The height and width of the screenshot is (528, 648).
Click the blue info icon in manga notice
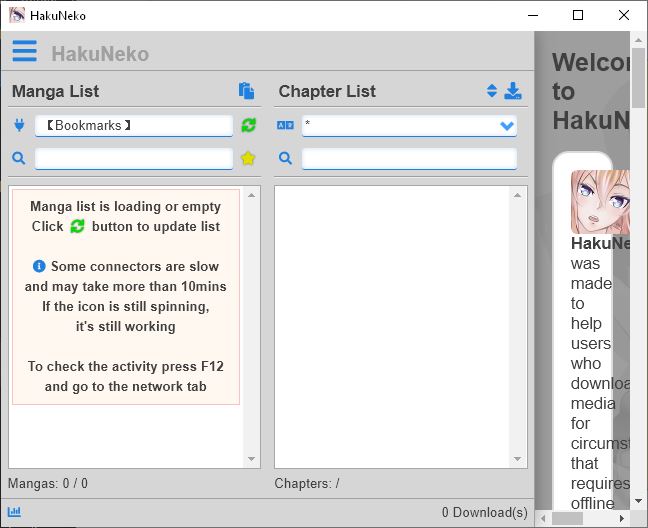click(x=39, y=266)
